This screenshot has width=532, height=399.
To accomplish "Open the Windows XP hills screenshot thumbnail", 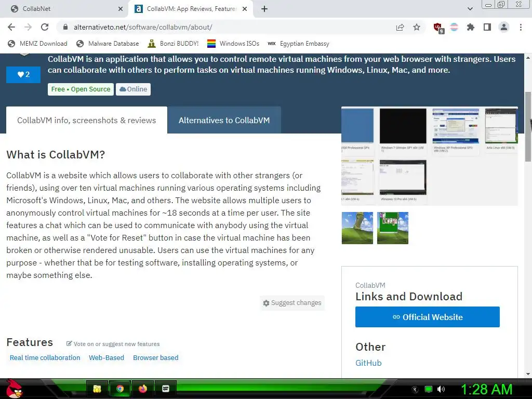I will (x=357, y=228).
